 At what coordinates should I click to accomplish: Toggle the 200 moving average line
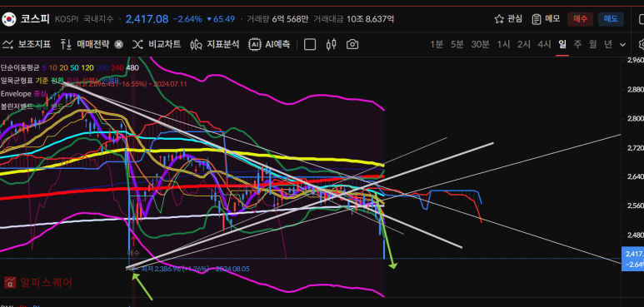pyautogui.click(x=102, y=68)
